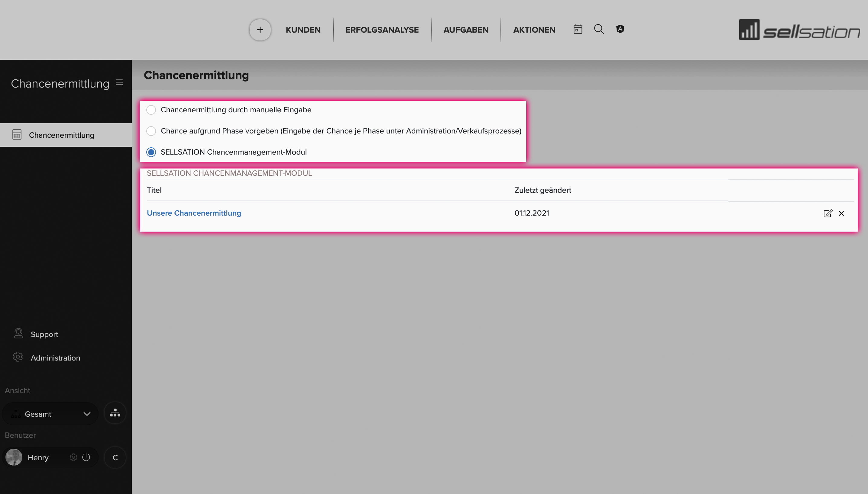Expand the Gesamt view dropdown
868x494 pixels.
pyautogui.click(x=50, y=414)
